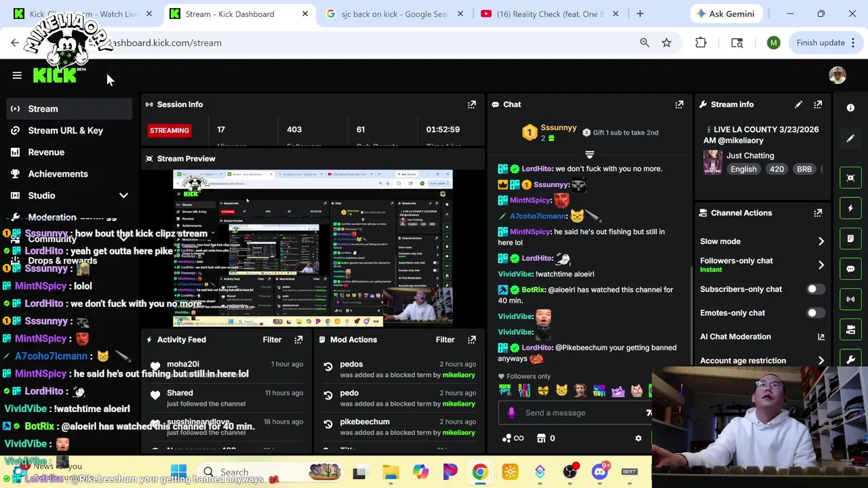The height and width of the screenshot is (488, 868).
Task: Open the hamburger sidebar menu
Action: click(x=17, y=75)
